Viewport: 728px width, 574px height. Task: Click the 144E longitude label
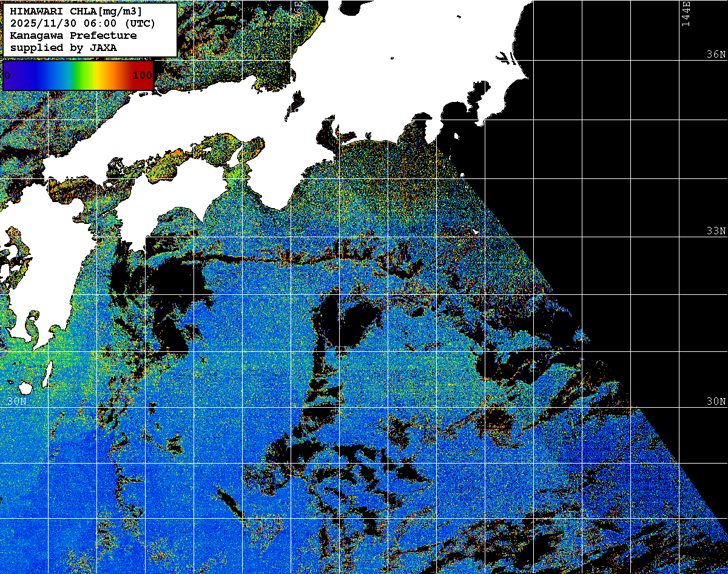[x=686, y=13]
